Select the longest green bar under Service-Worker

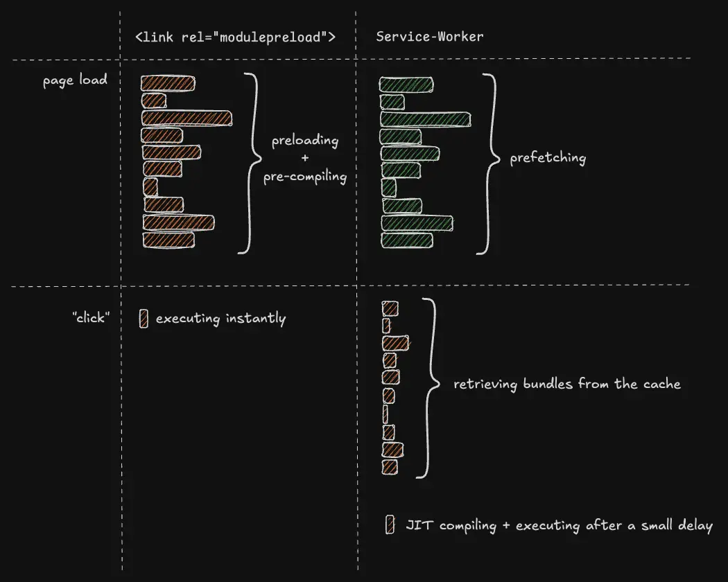[425, 119]
